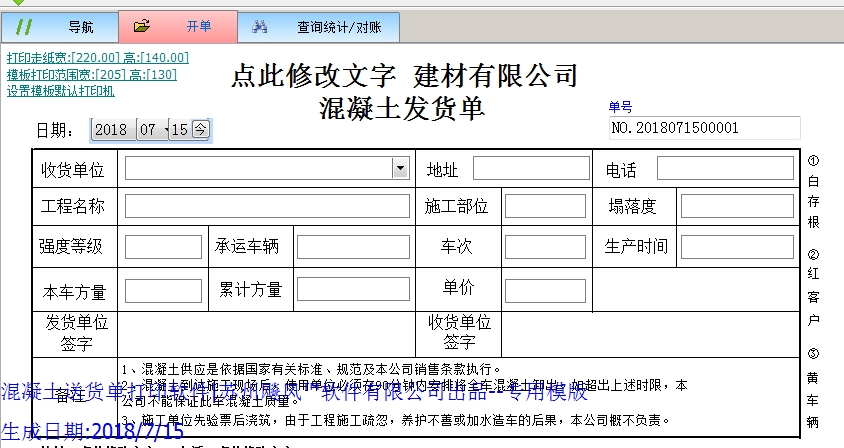Edit the company title text
Image resolution: width=844 pixels, height=448 pixels.
point(404,75)
